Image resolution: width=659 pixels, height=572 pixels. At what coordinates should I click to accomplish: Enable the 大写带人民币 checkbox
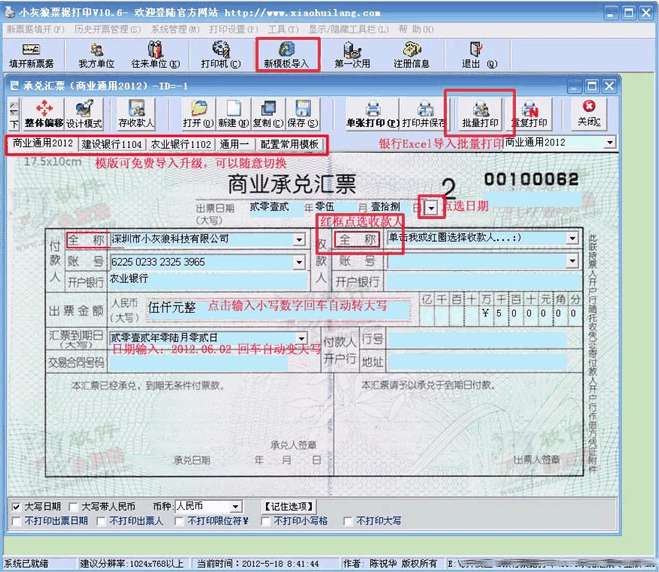[73, 507]
